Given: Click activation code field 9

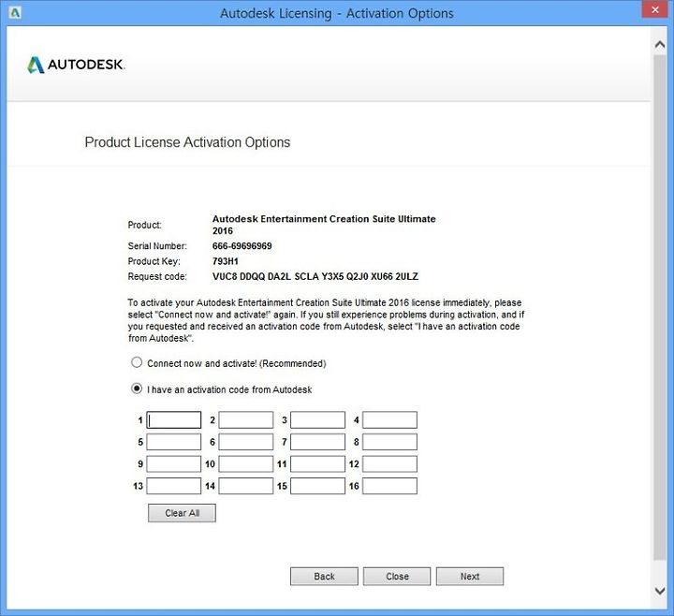Looking at the screenshot, I should [174, 463].
